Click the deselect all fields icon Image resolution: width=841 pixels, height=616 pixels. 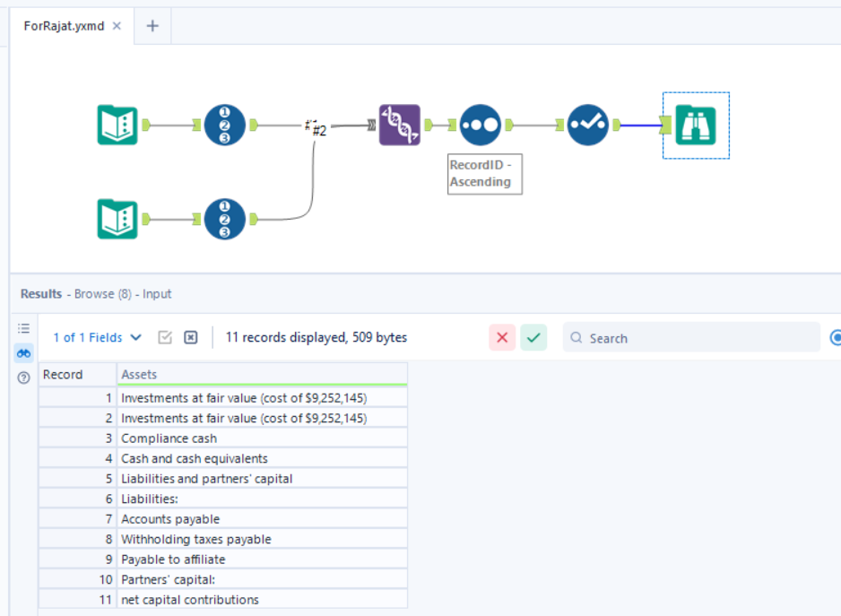pos(190,337)
